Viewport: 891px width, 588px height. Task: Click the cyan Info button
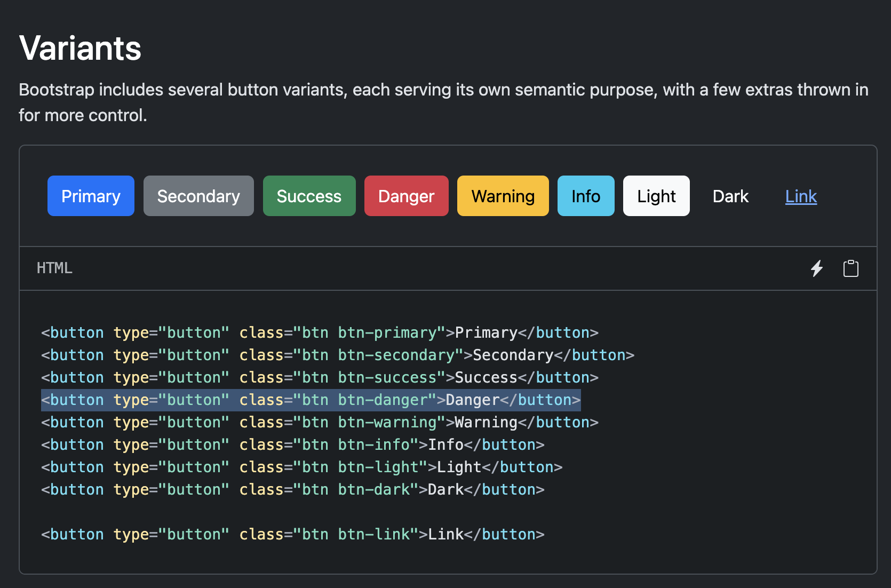click(586, 196)
